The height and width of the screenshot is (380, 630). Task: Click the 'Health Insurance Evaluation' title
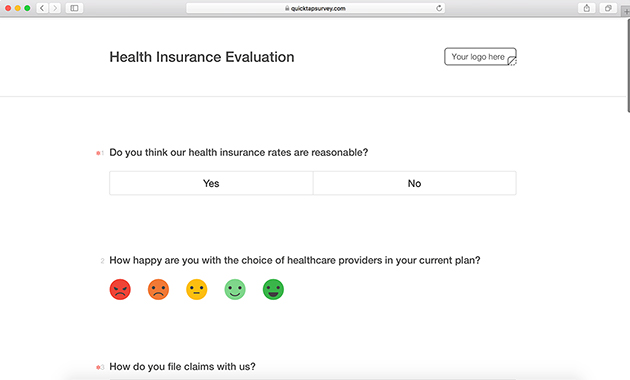(202, 57)
